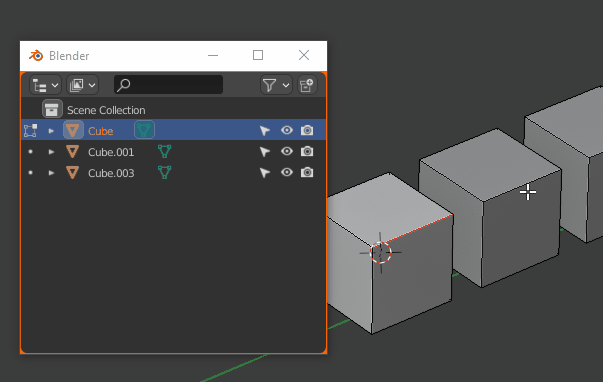Minimize the Blender Outliner window

coord(213,56)
